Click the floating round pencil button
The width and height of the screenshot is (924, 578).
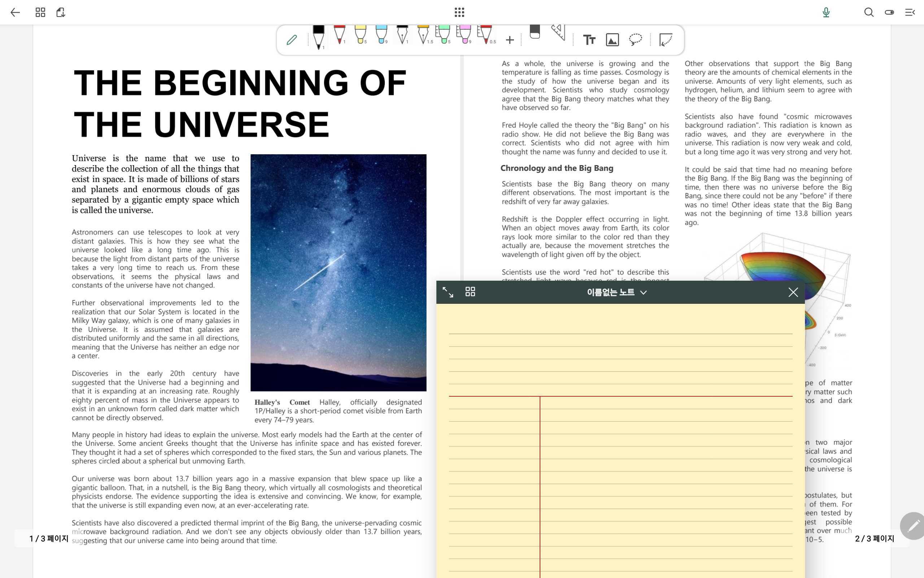pyautogui.click(x=913, y=526)
